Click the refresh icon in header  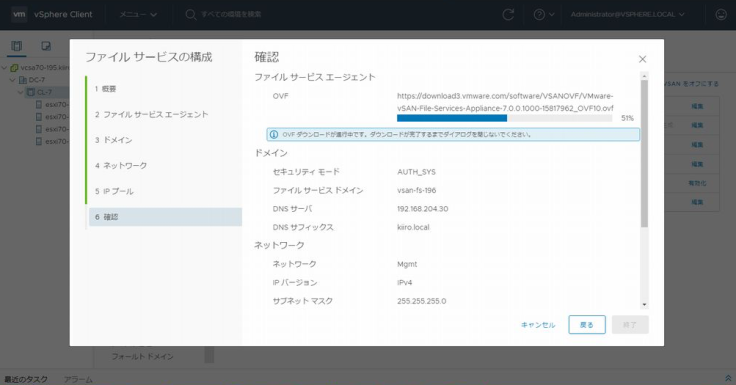508,15
